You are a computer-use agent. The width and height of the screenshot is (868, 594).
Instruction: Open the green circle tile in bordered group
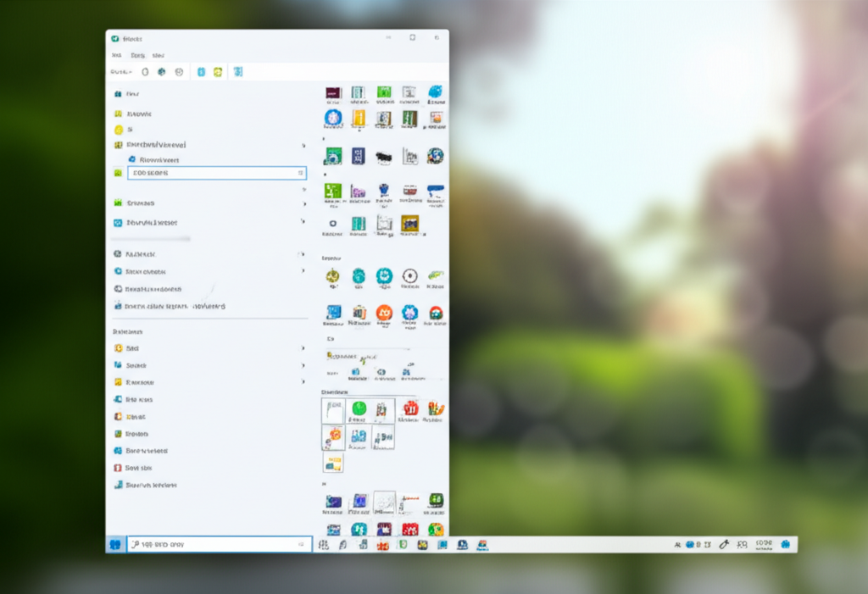click(359, 409)
